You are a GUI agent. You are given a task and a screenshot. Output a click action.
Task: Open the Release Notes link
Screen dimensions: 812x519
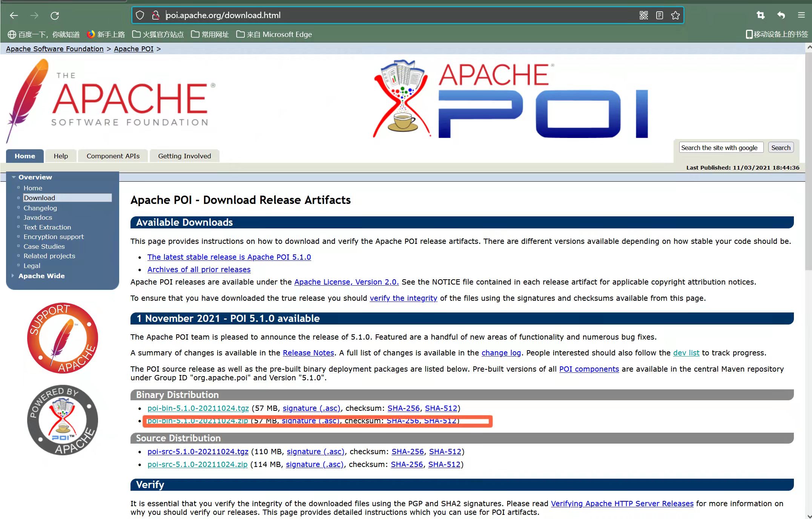pos(308,353)
